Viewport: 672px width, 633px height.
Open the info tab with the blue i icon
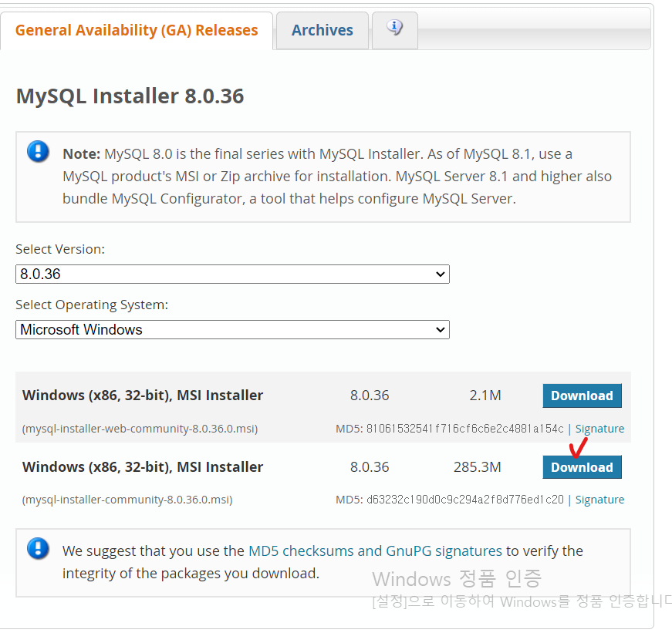pos(394,27)
